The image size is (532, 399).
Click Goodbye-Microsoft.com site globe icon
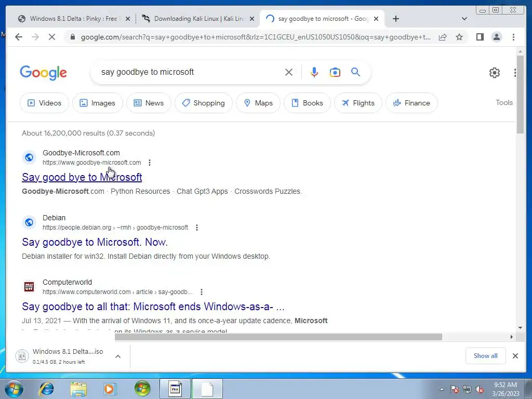coord(29,157)
